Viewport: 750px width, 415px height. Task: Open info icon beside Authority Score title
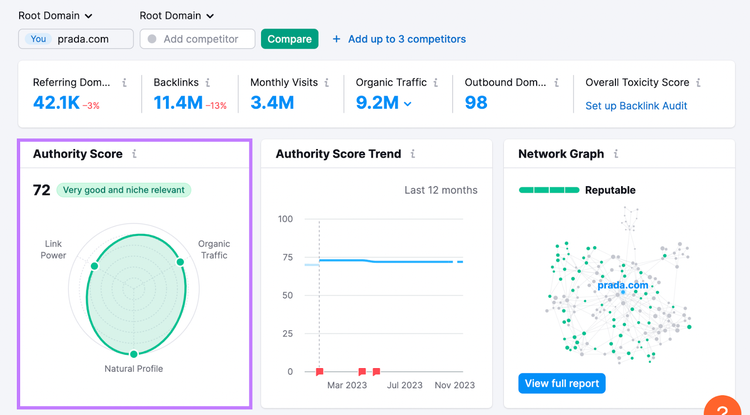pos(134,154)
